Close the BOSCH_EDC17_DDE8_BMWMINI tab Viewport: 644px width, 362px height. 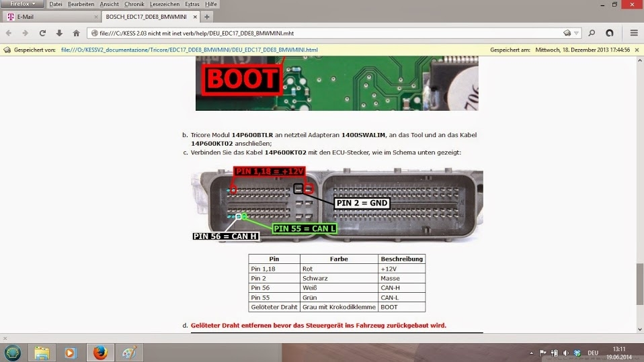pyautogui.click(x=195, y=17)
